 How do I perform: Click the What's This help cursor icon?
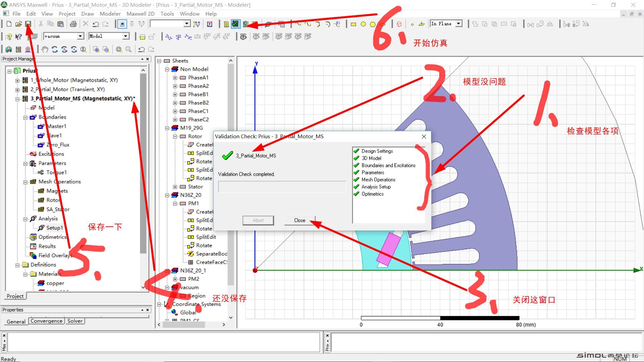point(18,37)
